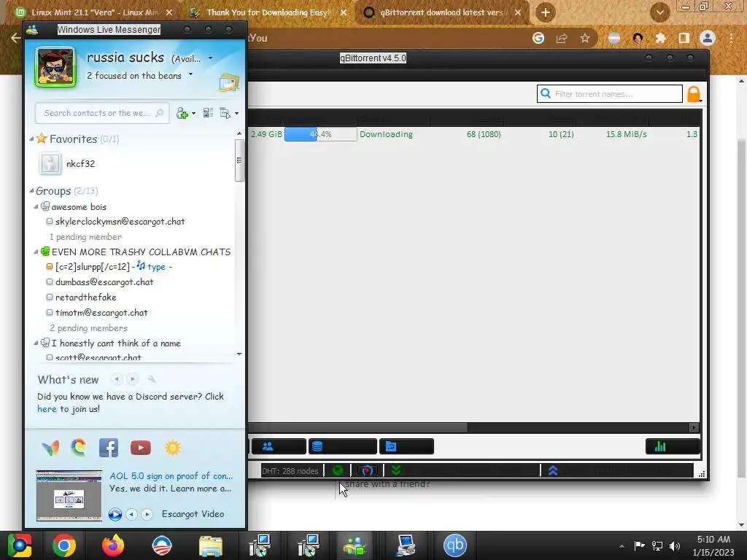Play the Escargot Video
The height and width of the screenshot is (560, 747).
(115, 514)
